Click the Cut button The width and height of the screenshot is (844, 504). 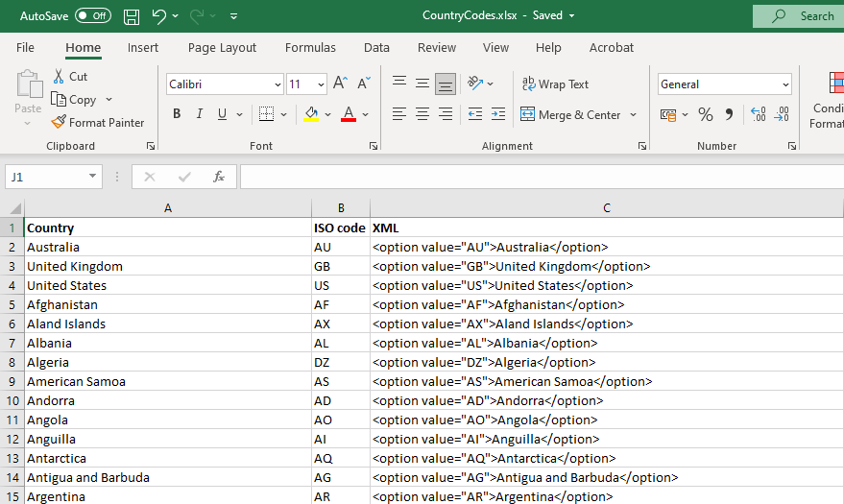tap(69, 77)
